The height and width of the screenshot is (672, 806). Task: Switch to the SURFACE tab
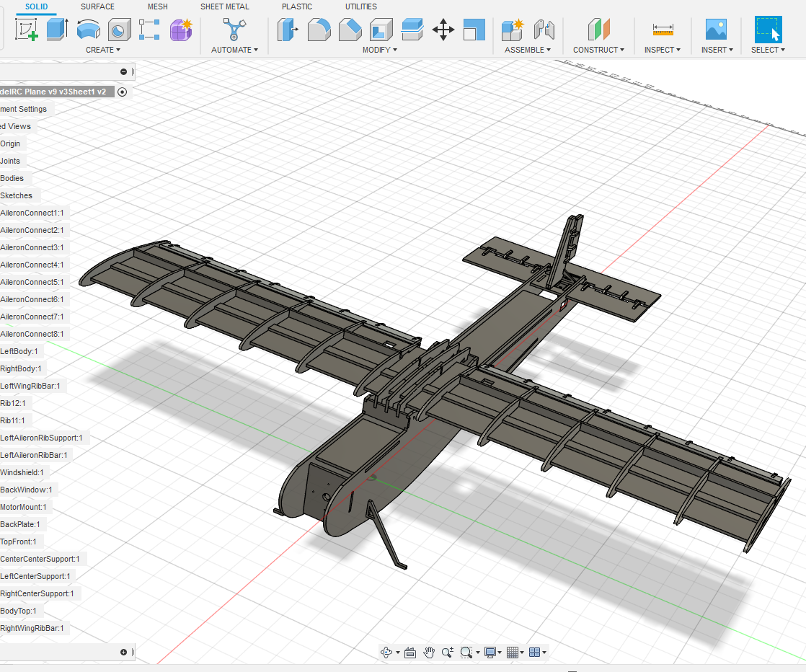[97, 6]
